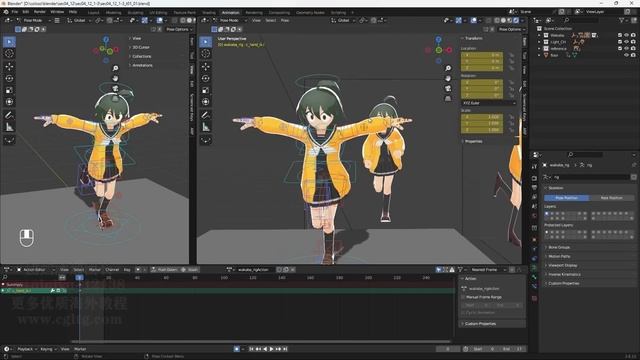Click pan hand icon in left viewport
The height and width of the screenshot is (360, 640).
[116, 78]
